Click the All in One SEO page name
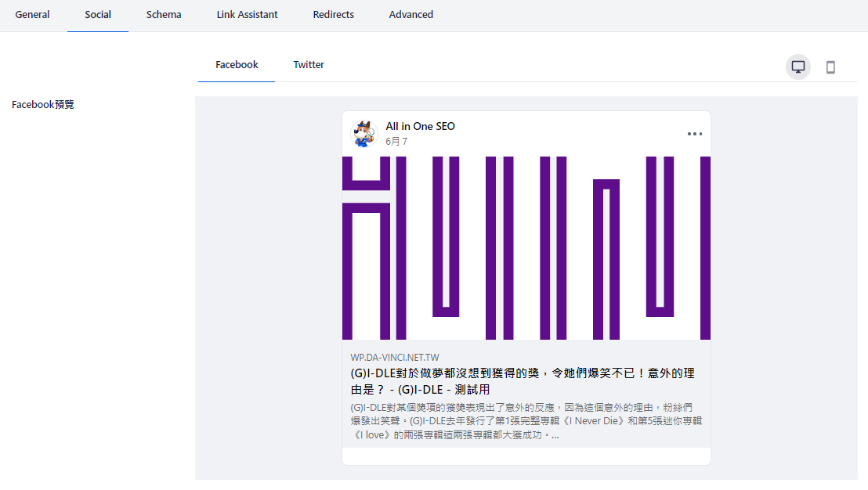 coord(420,127)
